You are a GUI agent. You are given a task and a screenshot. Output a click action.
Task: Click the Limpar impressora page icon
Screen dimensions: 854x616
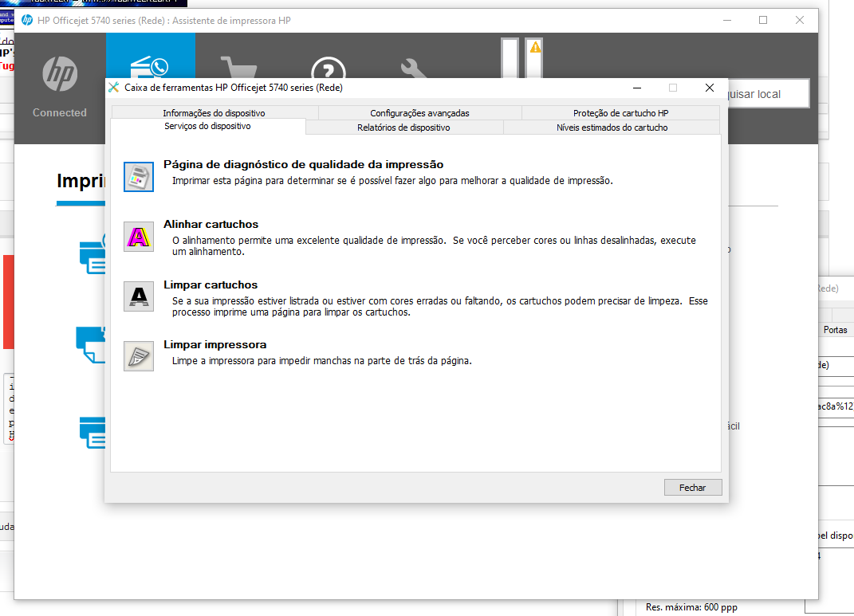coord(139,356)
